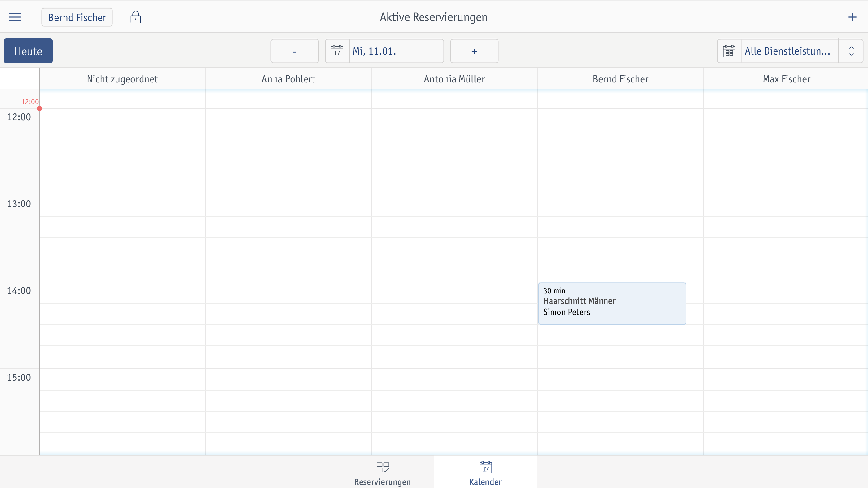Screen dimensions: 868x488
Task: Open the Reservierungen tab
Action: tap(383, 473)
